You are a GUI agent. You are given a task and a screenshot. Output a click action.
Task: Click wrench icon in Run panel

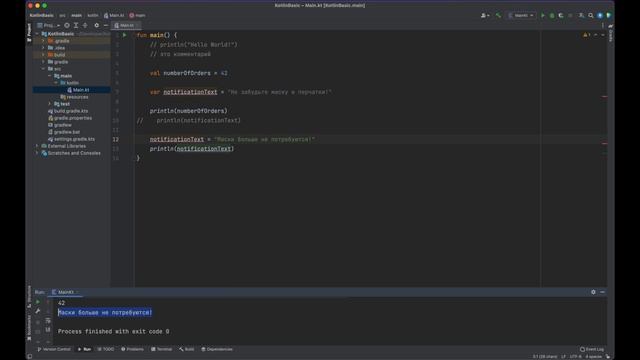[x=38, y=311]
